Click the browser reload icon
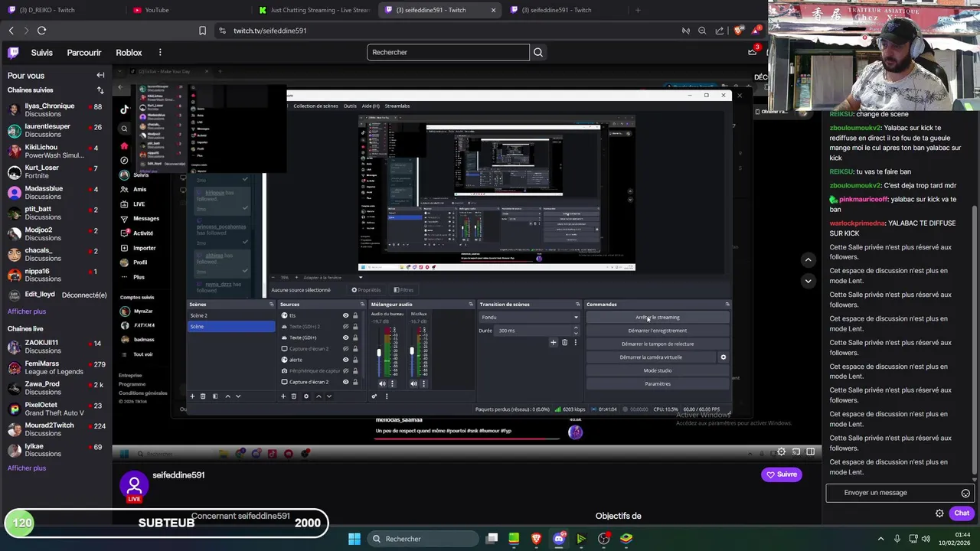The image size is (980, 551). [x=41, y=31]
